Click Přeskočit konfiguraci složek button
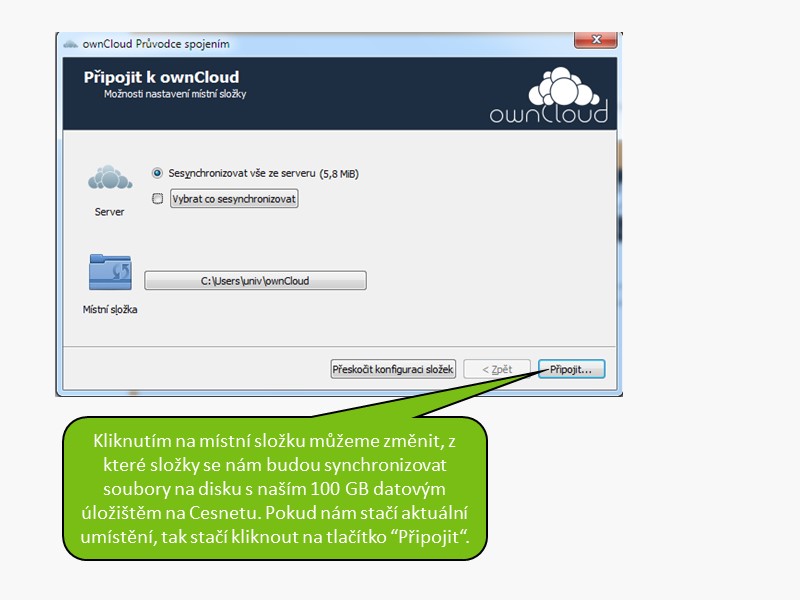Viewport: 800px width, 600px height. (393, 369)
